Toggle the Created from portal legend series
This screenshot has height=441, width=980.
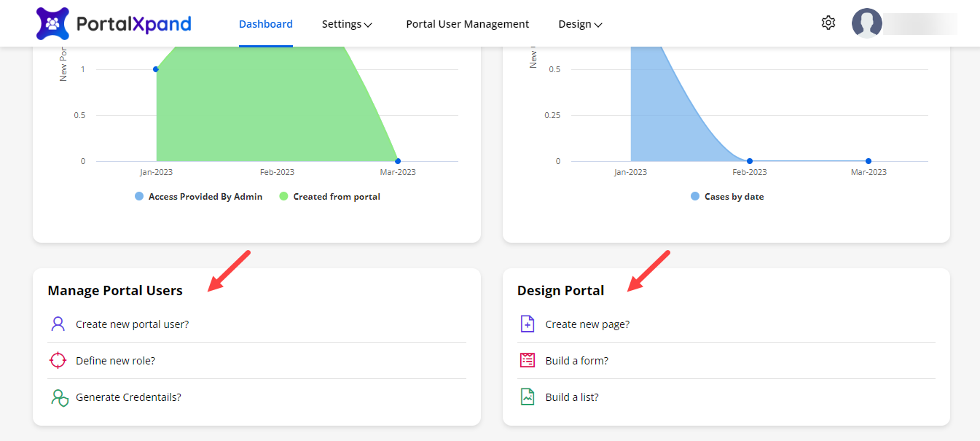pyautogui.click(x=329, y=197)
